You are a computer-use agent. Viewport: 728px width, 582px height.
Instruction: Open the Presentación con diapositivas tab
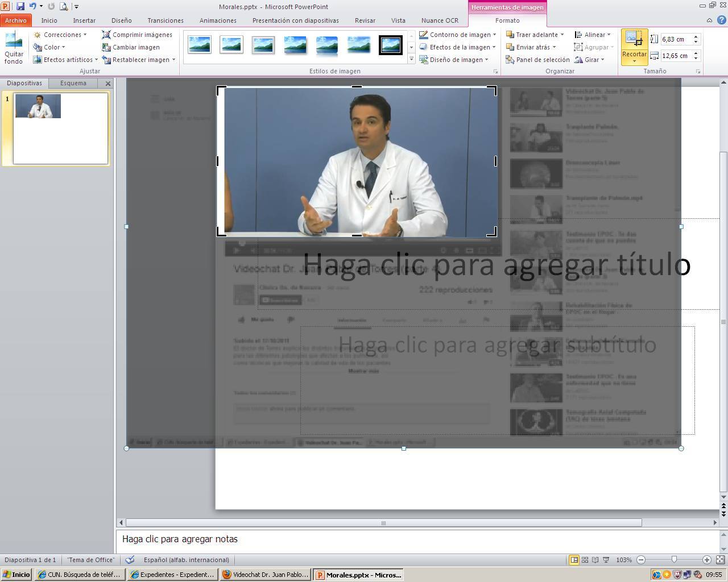point(295,20)
